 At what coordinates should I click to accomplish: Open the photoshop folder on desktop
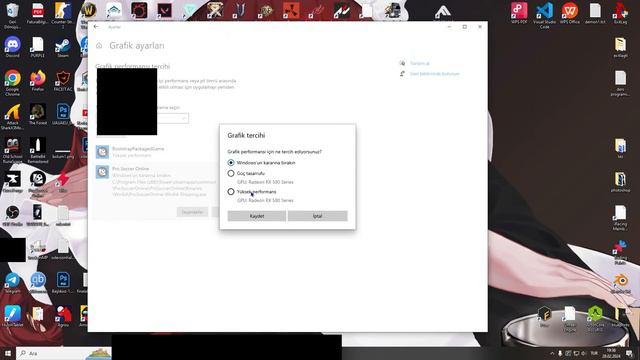(x=620, y=182)
